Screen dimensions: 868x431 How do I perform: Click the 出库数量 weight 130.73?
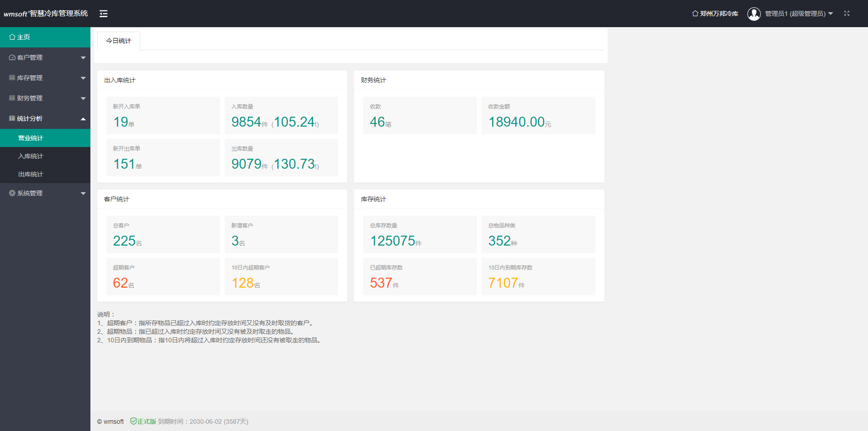[294, 164]
